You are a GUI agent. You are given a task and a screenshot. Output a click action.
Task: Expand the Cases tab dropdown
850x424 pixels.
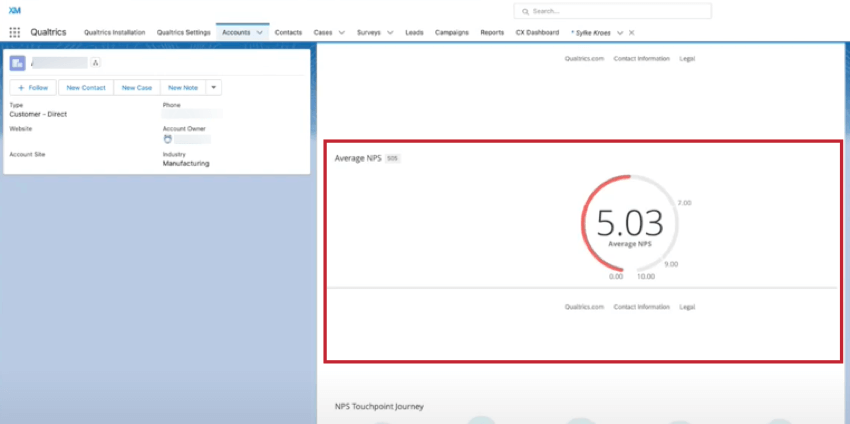342,32
